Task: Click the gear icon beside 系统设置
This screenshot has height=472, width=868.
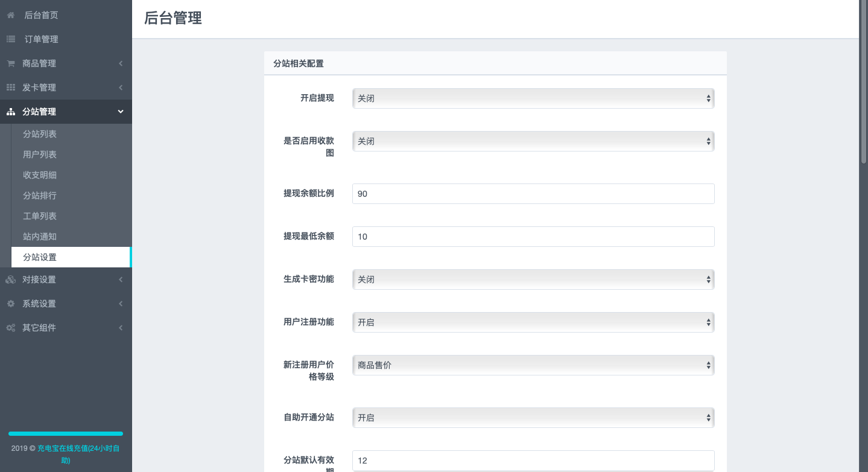Action: [x=11, y=304]
